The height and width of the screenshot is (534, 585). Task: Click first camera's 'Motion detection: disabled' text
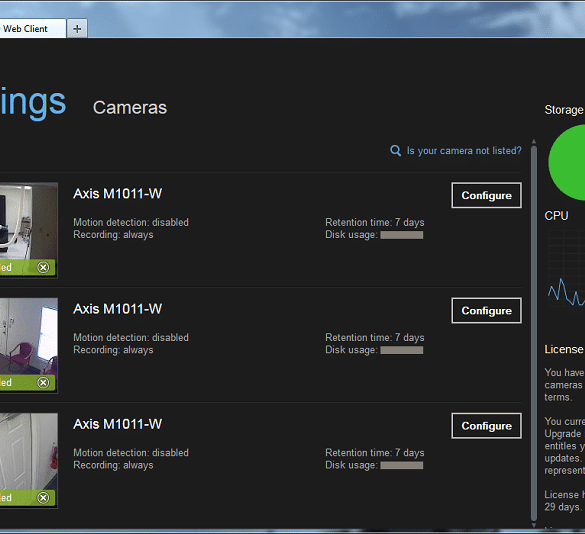(x=131, y=222)
